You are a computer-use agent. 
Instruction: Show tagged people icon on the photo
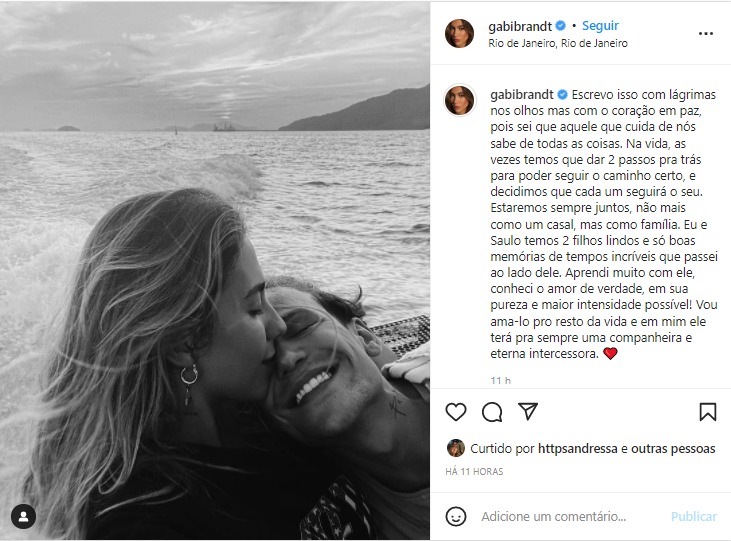click(x=23, y=516)
